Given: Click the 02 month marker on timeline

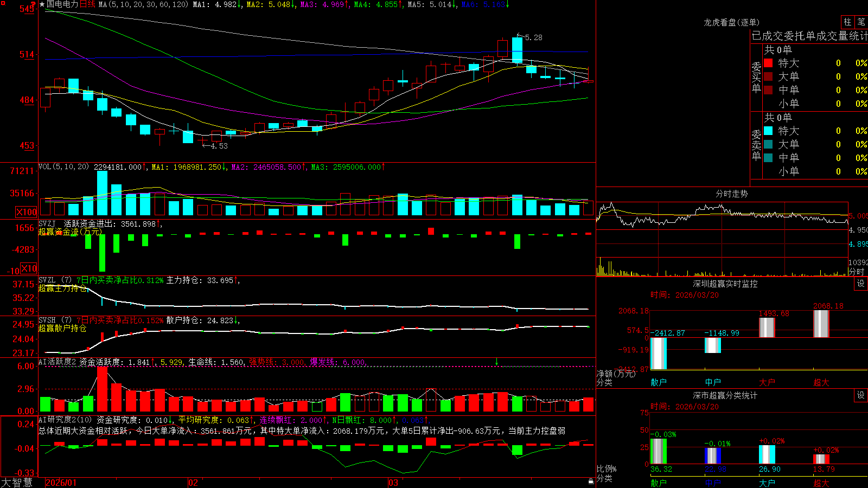Looking at the screenshot, I should [193, 483].
